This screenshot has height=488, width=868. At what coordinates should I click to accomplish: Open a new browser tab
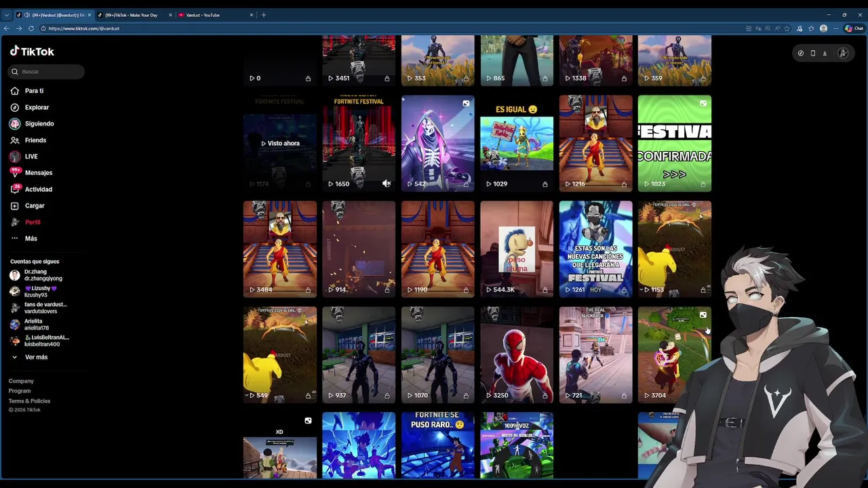point(264,15)
